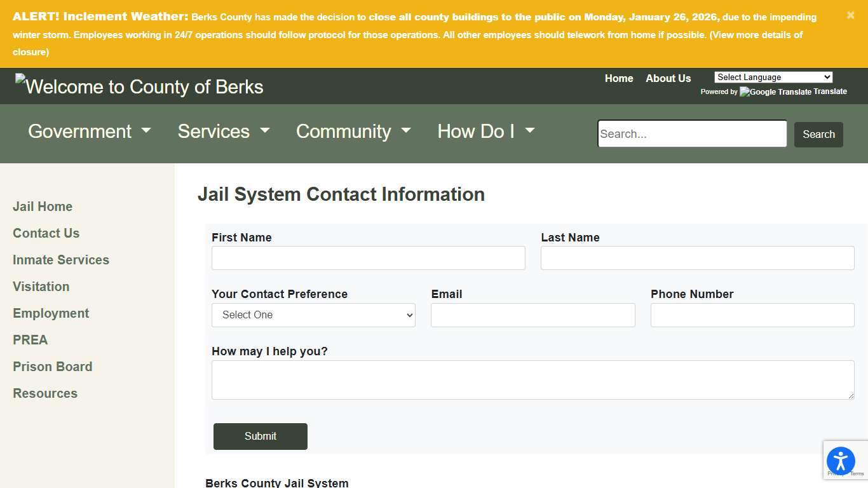Open the Select Language dropdown
Viewport: 868px width, 488px height.
[773, 77]
